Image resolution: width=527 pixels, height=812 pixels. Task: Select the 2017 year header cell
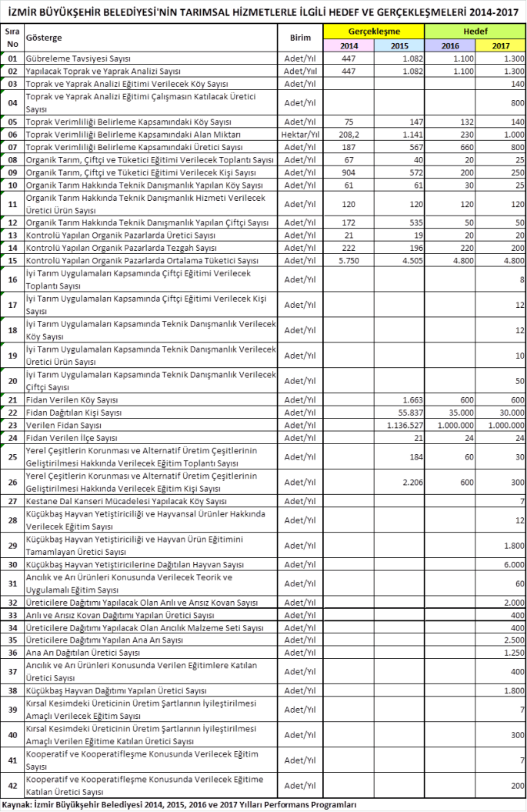pyautogui.click(x=500, y=45)
